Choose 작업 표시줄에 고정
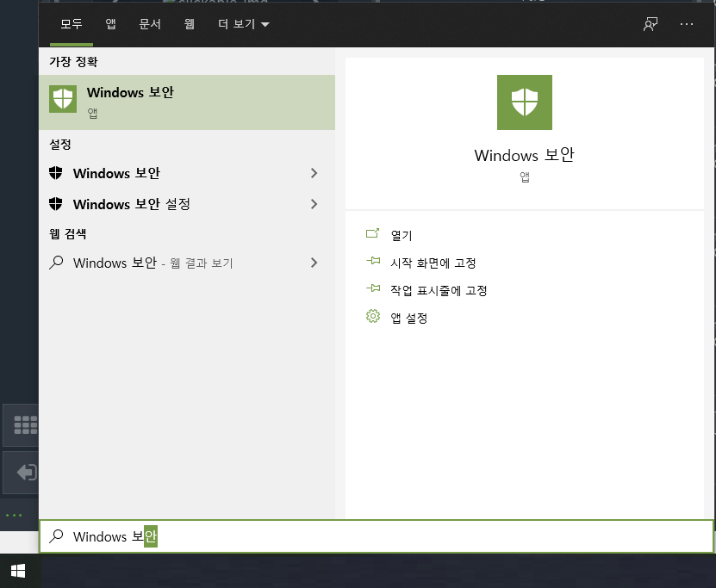 click(x=439, y=290)
